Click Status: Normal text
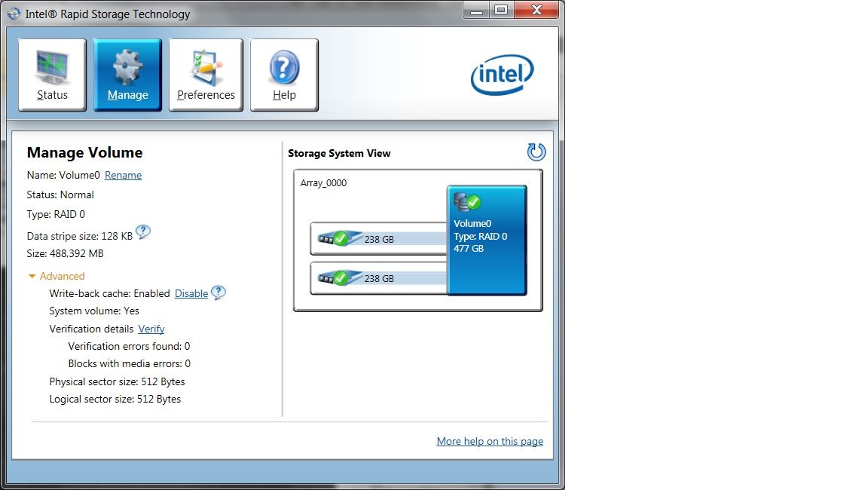Screen dimensions: 868x490 60,195
